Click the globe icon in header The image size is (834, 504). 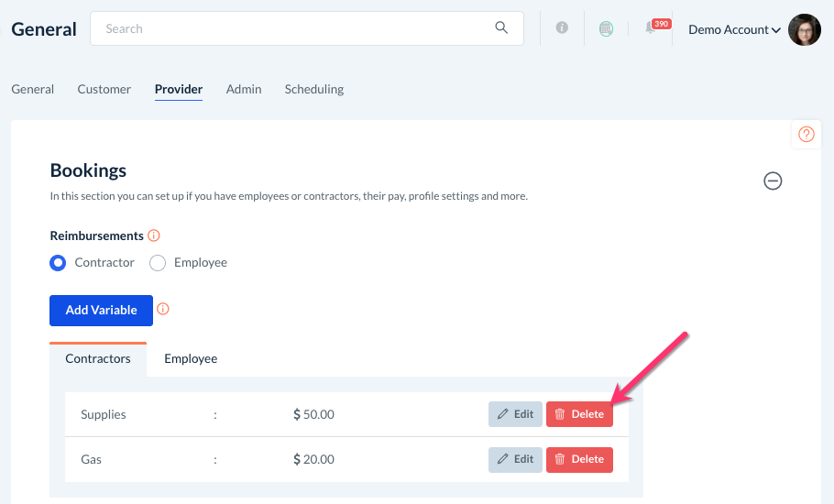[606, 28]
